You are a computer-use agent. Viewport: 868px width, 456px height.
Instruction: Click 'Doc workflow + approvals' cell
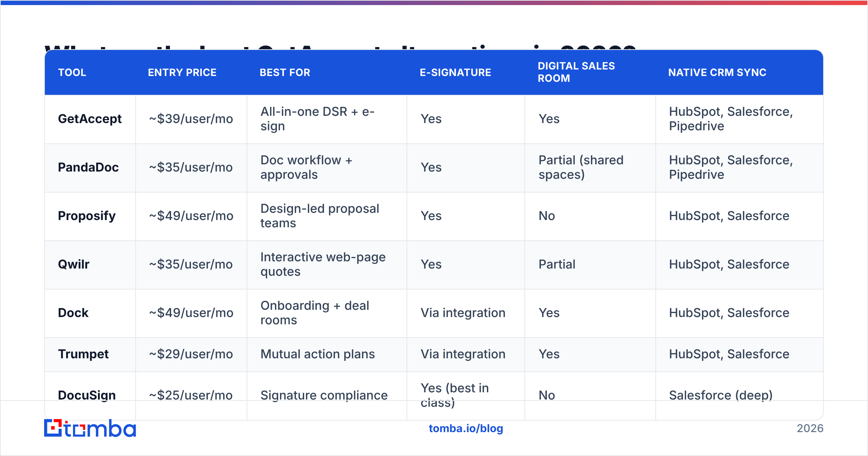pyautogui.click(x=327, y=168)
